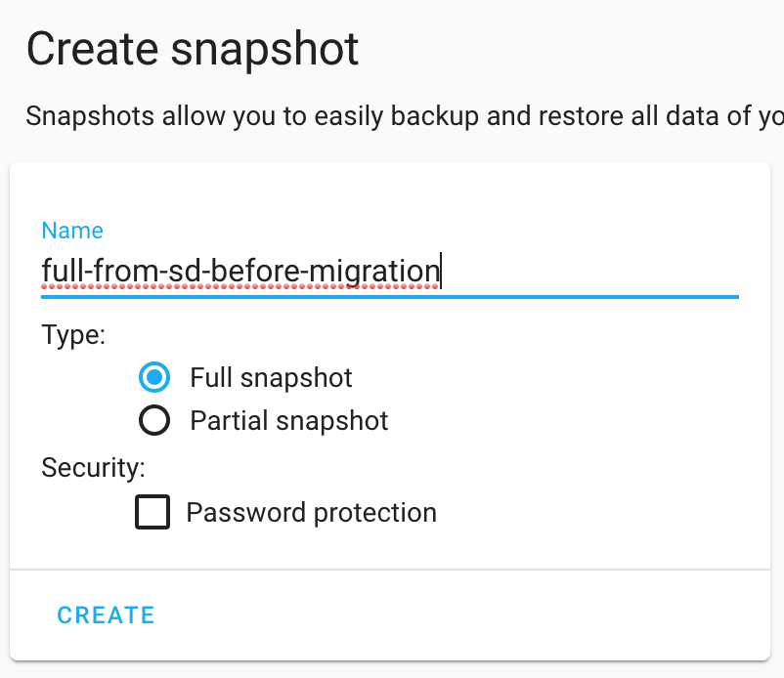The height and width of the screenshot is (678, 784).
Task: Click the snapshot Name input field
Action: (x=389, y=269)
